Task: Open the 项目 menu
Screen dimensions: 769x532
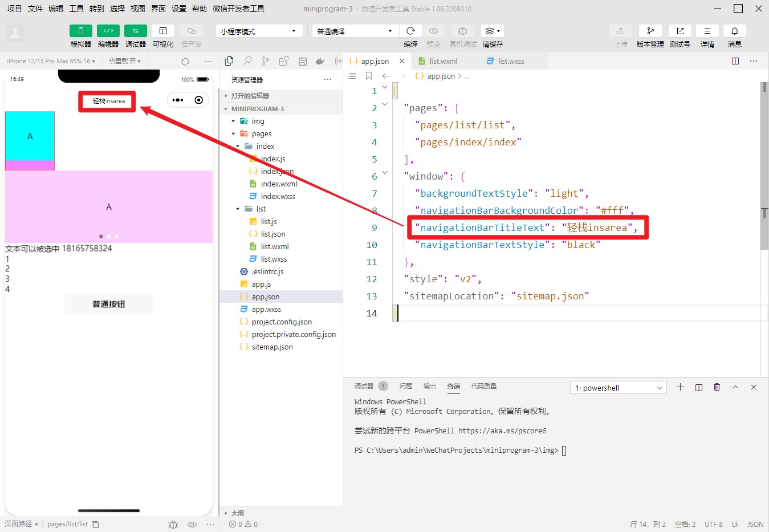Action: [x=14, y=9]
